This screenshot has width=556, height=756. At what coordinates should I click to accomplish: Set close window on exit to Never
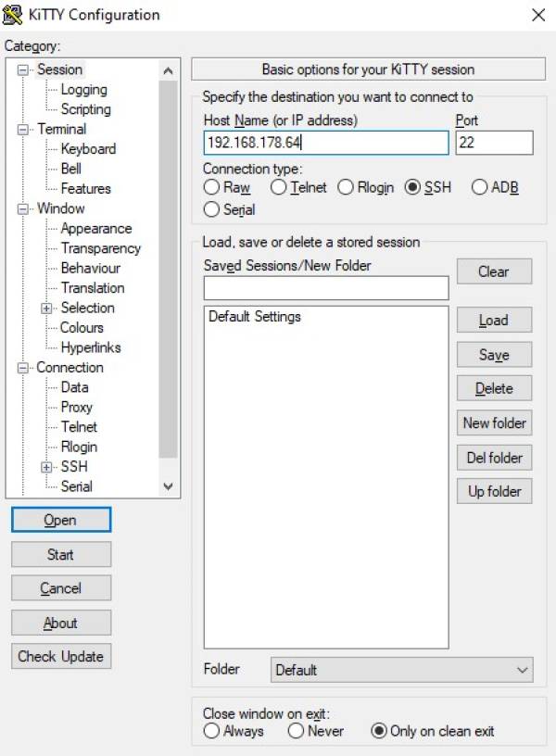pos(296,731)
